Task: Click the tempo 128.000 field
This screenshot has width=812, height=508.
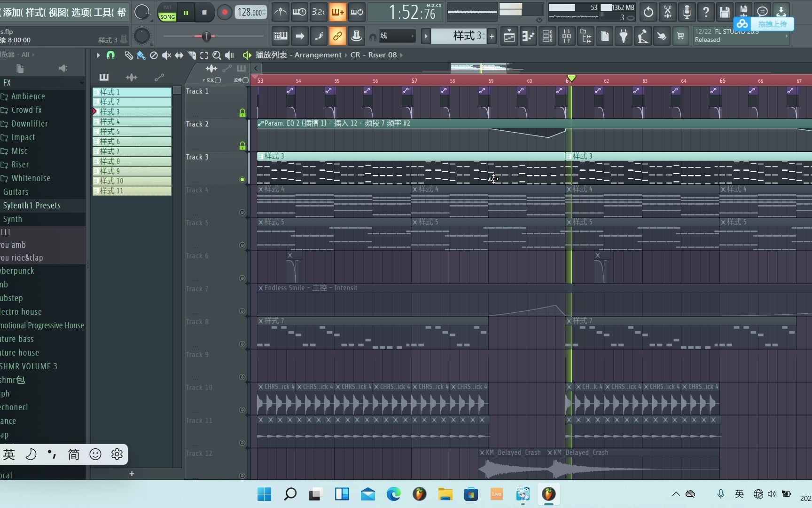Action: [x=251, y=12]
